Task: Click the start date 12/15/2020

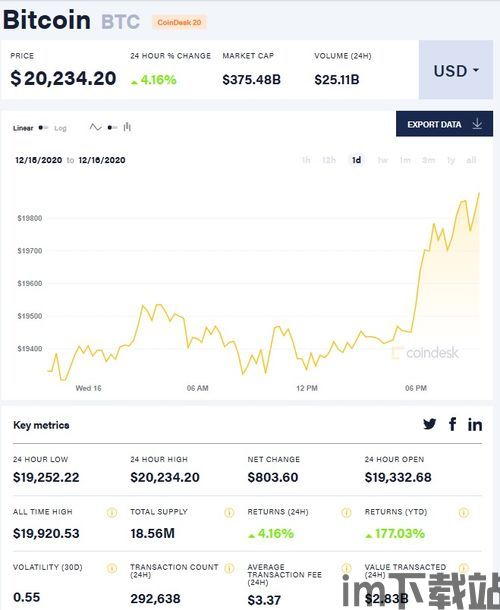Action: [x=39, y=160]
